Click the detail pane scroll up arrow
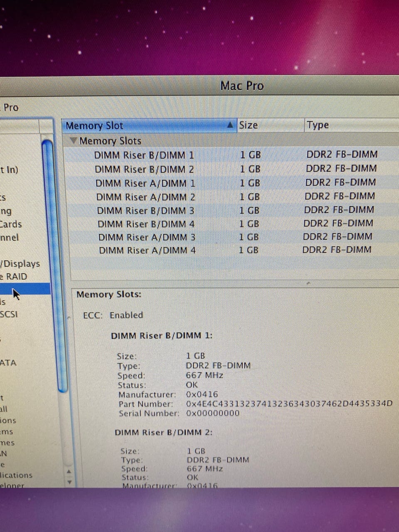Image resolution: width=399 pixels, height=532 pixels. [69, 472]
